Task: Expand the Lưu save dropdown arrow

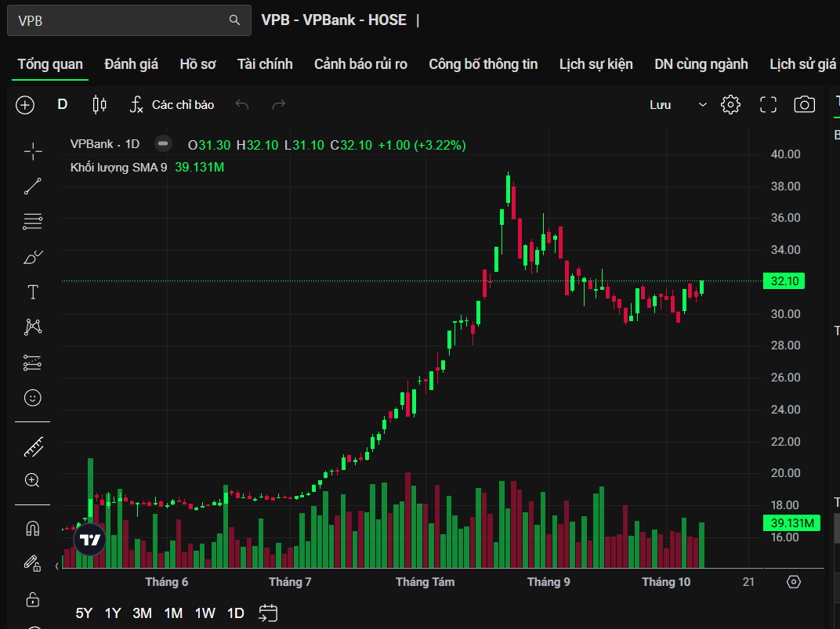Action: (702, 105)
